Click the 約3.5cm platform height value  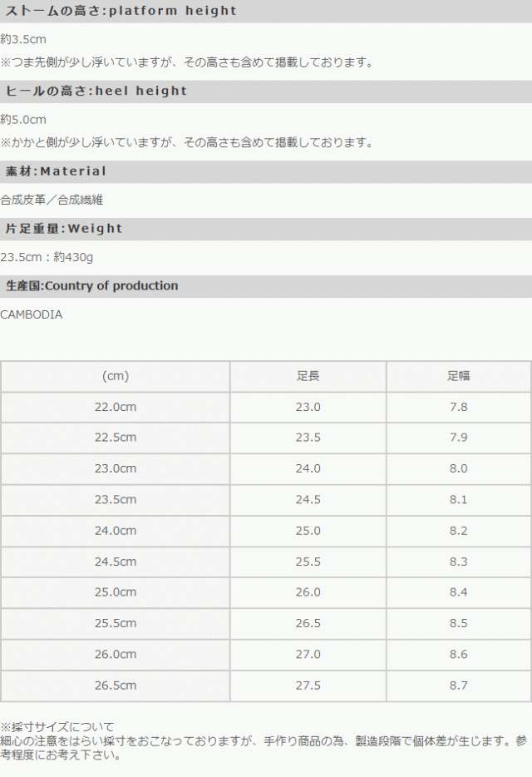24,39
